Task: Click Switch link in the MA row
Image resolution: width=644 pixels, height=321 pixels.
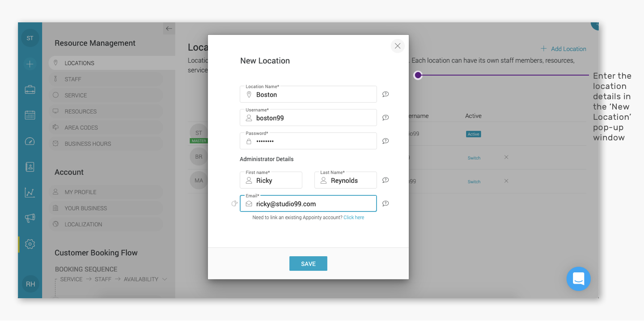Action: coord(474,182)
